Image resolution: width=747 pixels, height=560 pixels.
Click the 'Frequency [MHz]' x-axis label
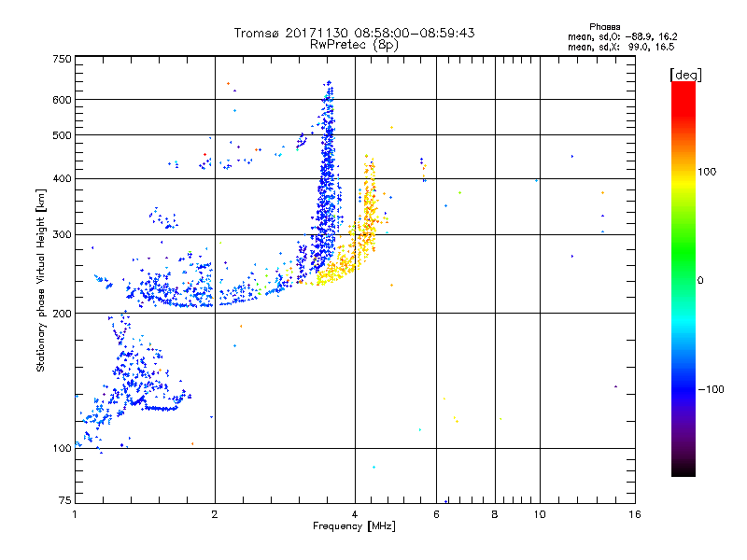[354, 526]
